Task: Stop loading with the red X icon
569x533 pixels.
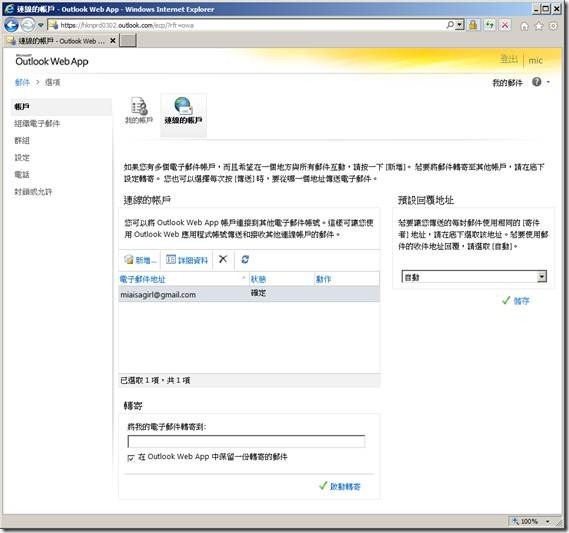Action: [x=505, y=25]
